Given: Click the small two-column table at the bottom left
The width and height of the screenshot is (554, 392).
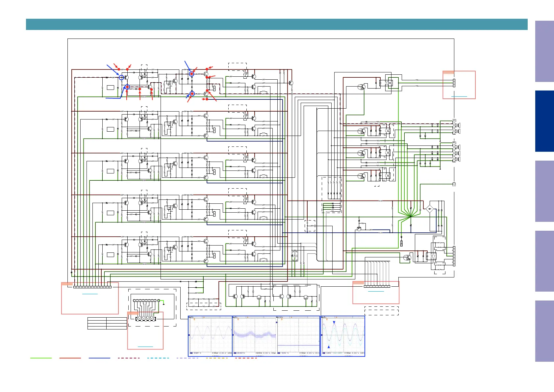Looking at the screenshot, I should pos(107,323).
